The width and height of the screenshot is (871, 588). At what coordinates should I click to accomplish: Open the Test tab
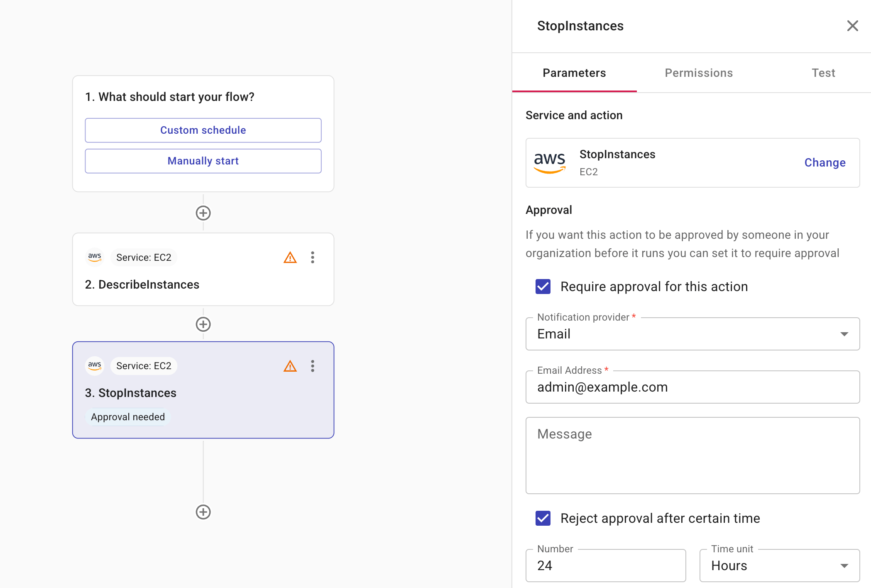823,73
